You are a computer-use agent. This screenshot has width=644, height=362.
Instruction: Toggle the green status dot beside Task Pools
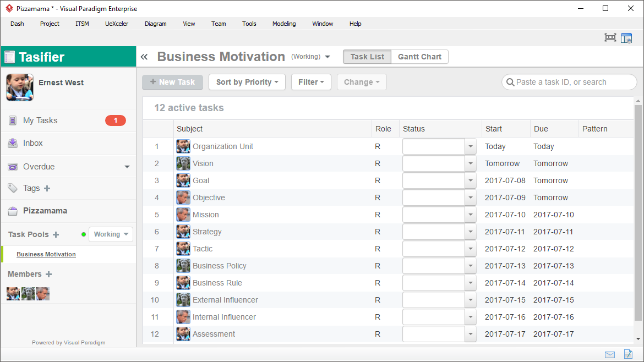(x=83, y=234)
